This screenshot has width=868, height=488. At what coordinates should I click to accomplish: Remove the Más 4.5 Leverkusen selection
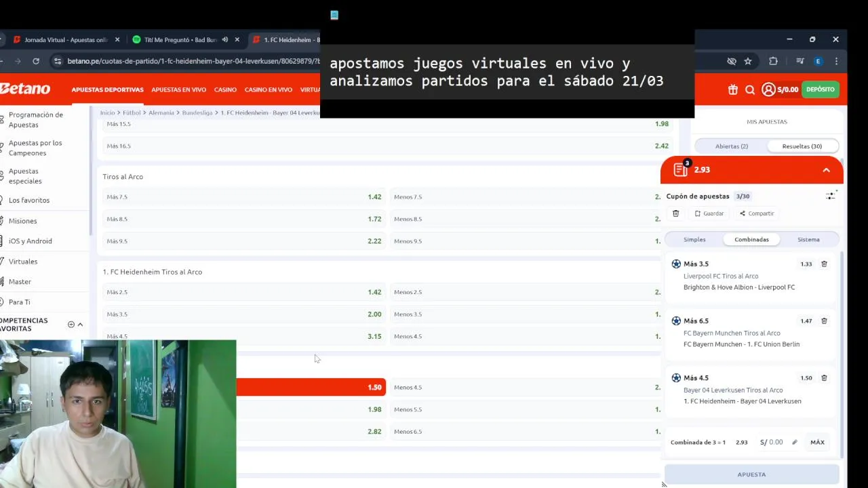pyautogui.click(x=824, y=378)
